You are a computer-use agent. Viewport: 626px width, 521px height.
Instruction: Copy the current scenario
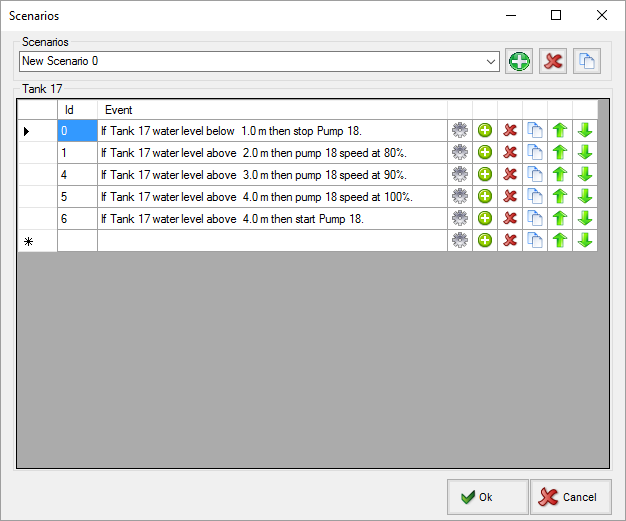pyautogui.click(x=588, y=61)
